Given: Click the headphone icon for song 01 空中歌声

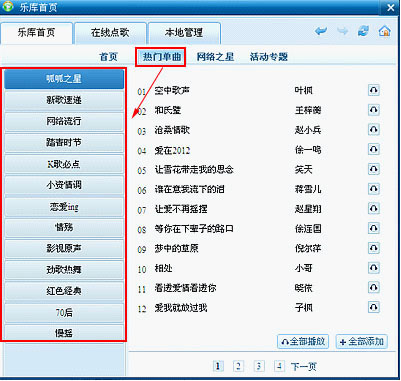Looking at the screenshot, I should (x=374, y=90).
